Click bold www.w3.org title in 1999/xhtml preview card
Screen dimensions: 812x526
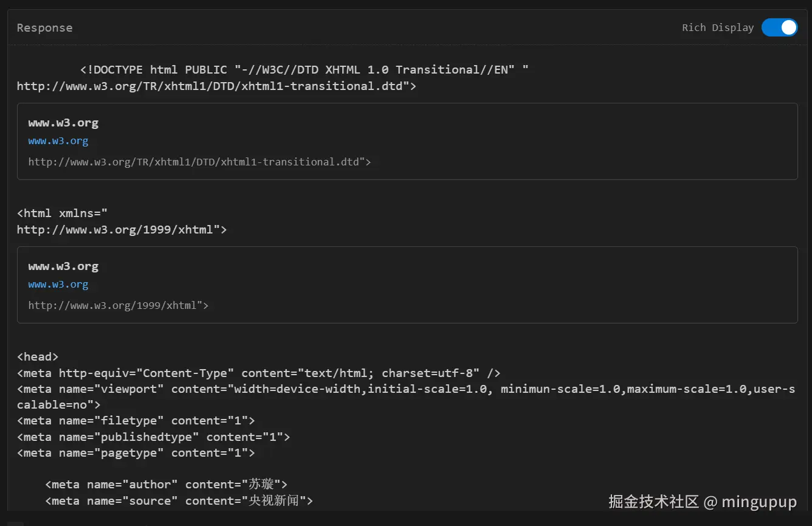[x=63, y=266]
